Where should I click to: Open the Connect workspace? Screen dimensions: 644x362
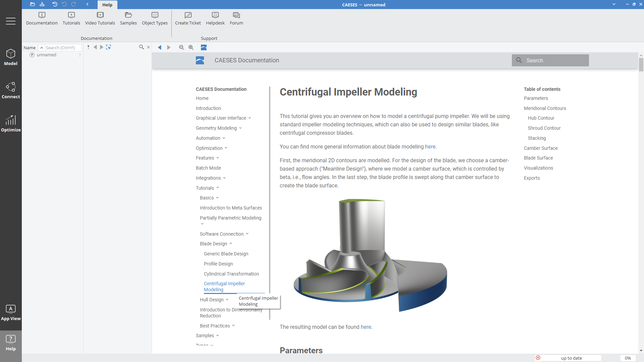pyautogui.click(x=11, y=90)
